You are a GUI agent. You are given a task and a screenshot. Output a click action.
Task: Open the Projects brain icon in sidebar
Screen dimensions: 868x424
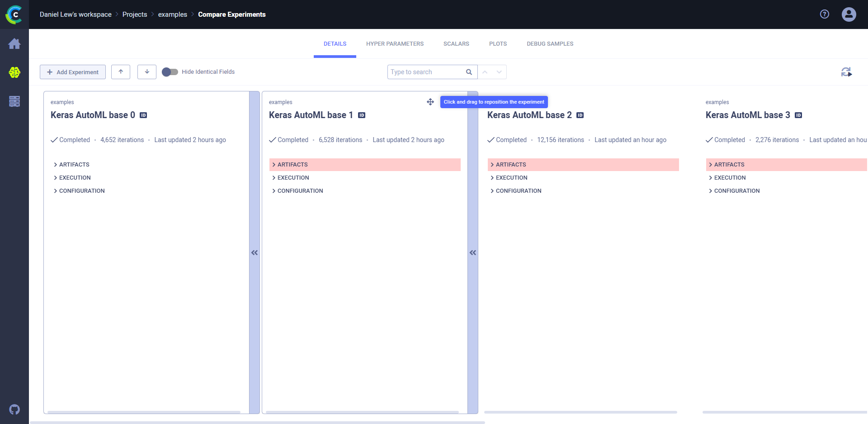coord(14,72)
